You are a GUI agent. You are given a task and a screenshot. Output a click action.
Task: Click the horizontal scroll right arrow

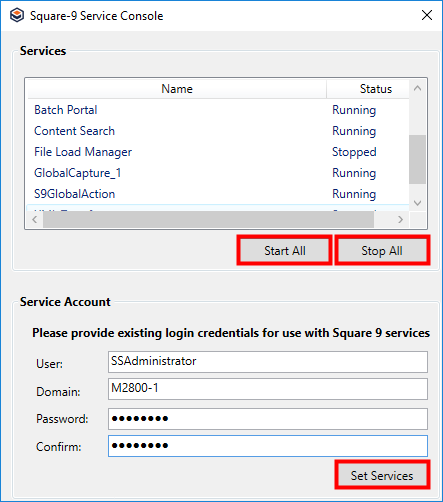click(400, 219)
